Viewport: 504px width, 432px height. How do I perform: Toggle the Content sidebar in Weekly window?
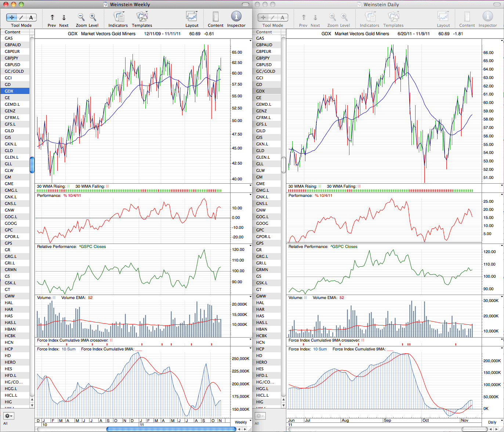(215, 17)
